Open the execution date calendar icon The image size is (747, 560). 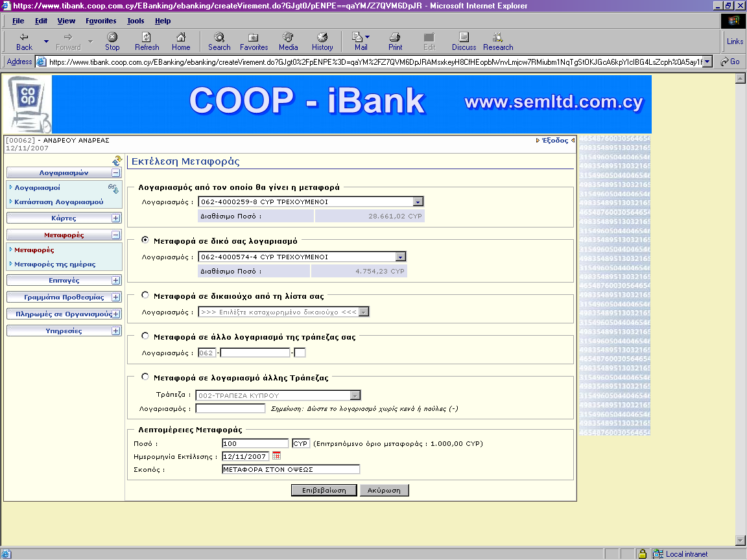(276, 456)
